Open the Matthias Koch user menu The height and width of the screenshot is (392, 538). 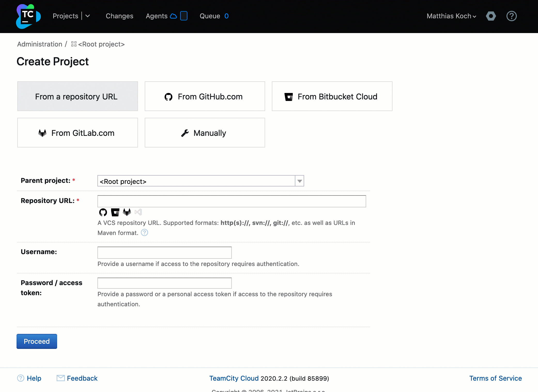[x=451, y=16]
